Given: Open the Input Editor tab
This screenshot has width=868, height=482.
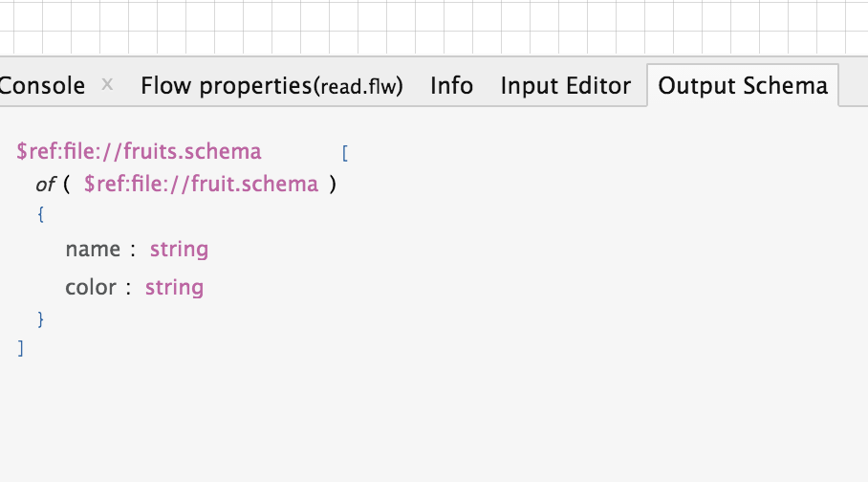Looking at the screenshot, I should (x=566, y=86).
